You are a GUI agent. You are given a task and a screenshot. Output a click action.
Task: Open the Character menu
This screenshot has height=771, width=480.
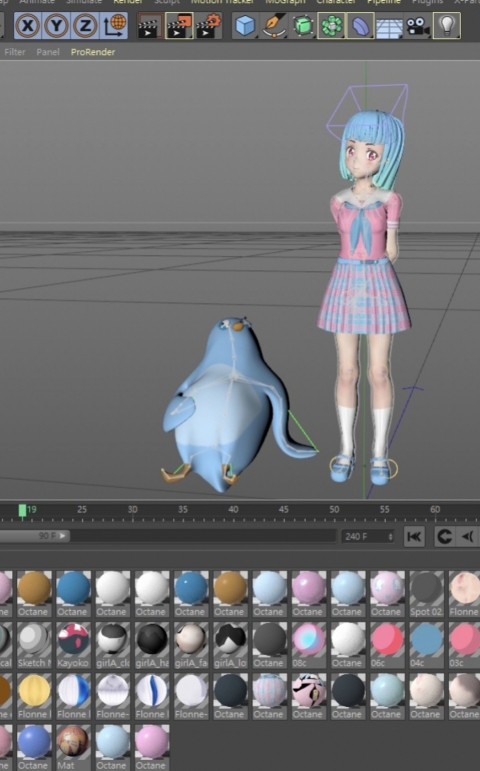tap(335, 2)
